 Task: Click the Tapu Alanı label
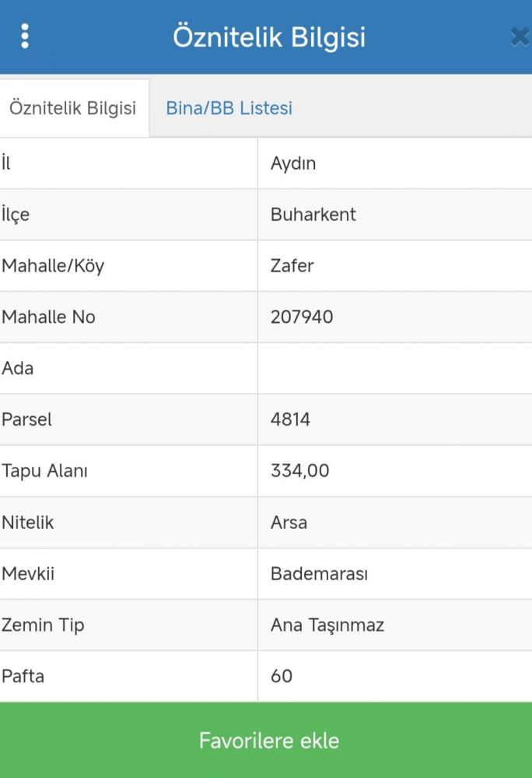click(x=44, y=471)
